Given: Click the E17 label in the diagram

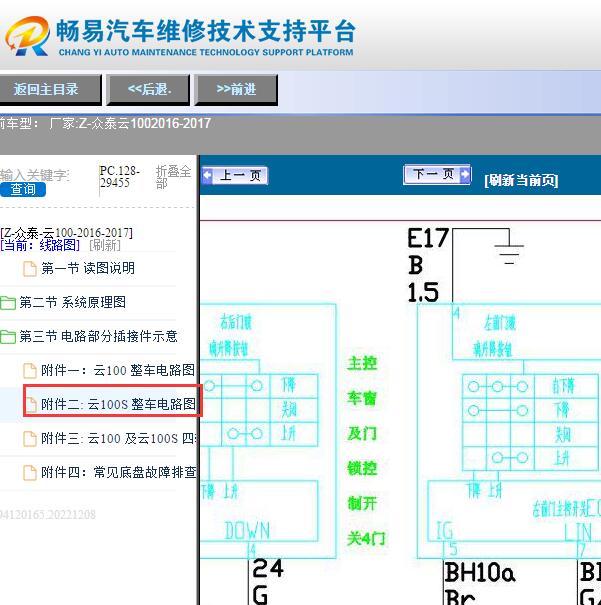Looking at the screenshot, I should click(x=428, y=238).
